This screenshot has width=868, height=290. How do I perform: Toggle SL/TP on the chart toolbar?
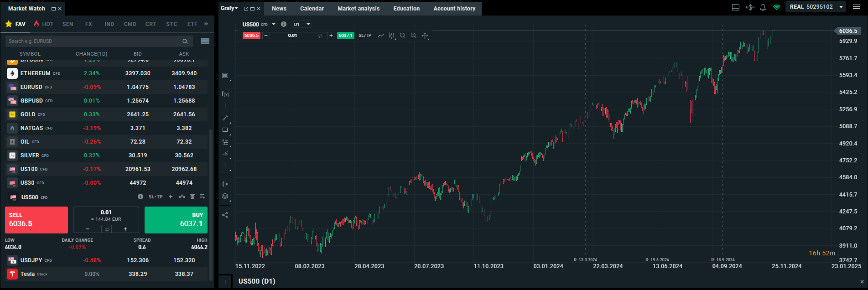tap(365, 36)
